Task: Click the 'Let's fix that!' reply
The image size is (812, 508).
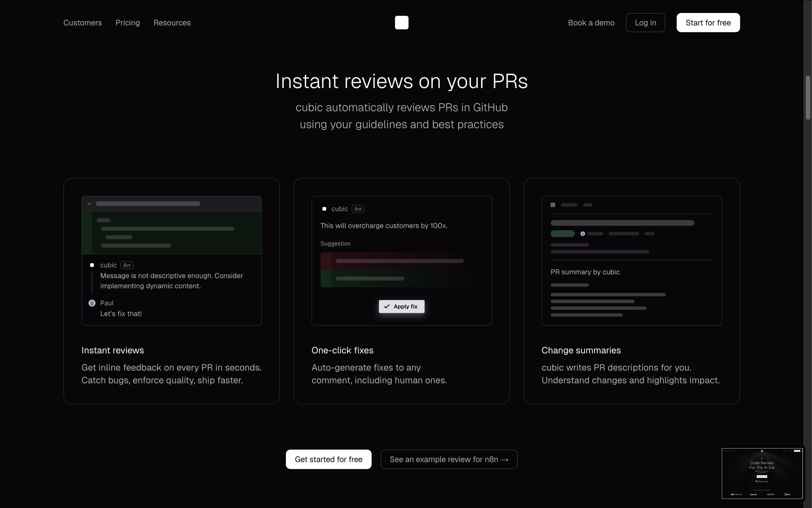Action: click(x=121, y=314)
